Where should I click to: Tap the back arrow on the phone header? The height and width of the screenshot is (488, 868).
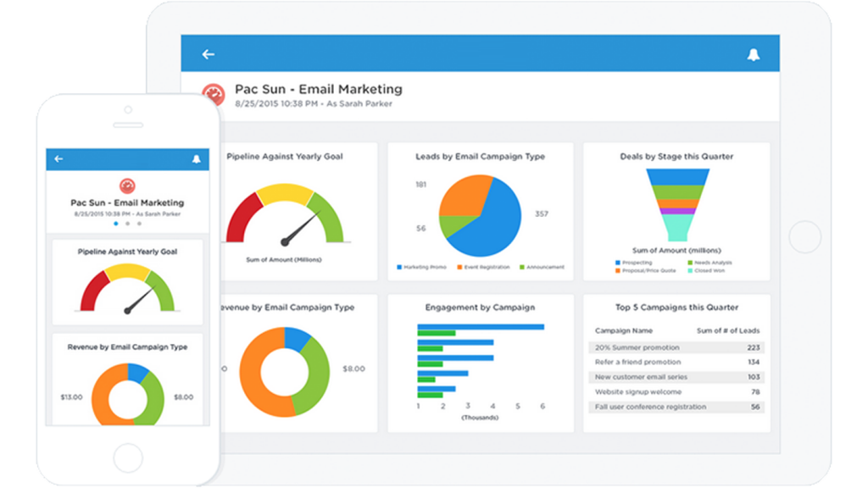pyautogui.click(x=58, y=159)
